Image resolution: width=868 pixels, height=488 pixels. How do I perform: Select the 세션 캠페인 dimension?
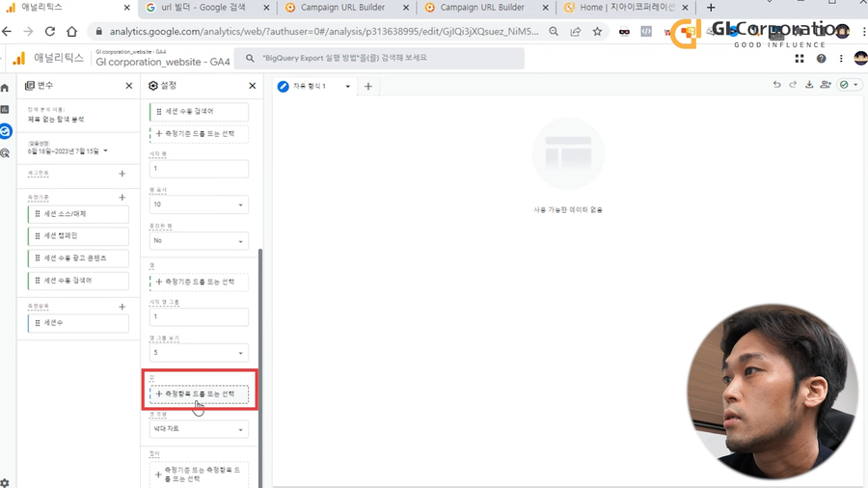click(78, 236)
